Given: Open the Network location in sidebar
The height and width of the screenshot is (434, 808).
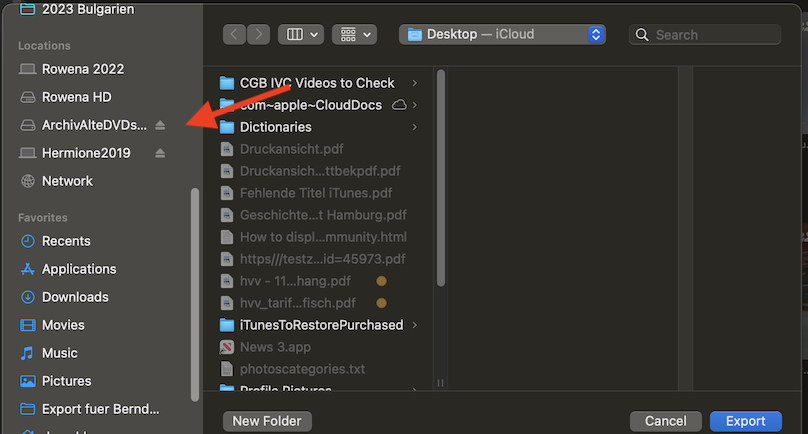Looking at the screenshot, I should coord(67,181).
